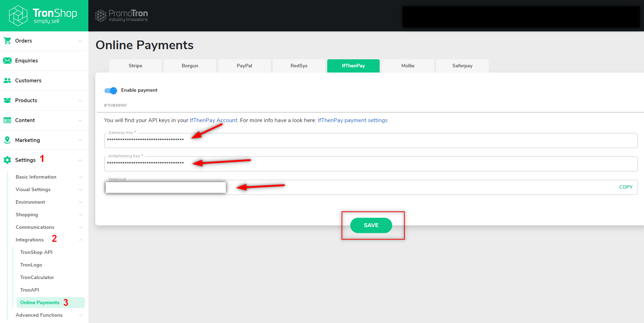This screenshot has height=323, width=644.
Task: Click the Enquiries envelope icon
Action: [7, 61]
